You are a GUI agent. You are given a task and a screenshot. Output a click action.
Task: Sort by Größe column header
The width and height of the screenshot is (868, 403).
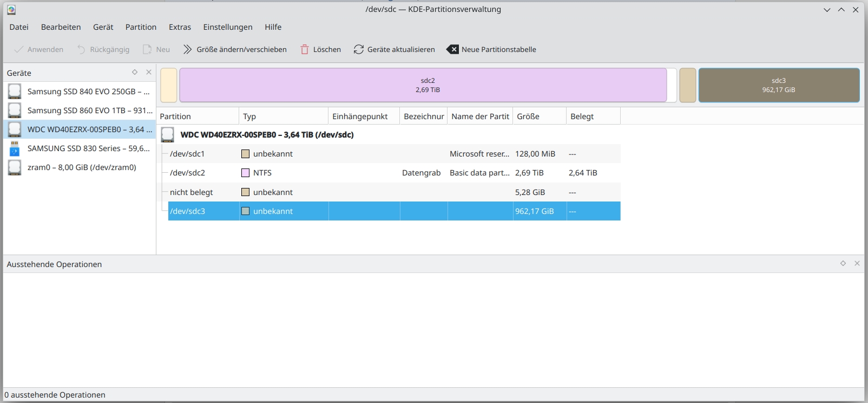coord(540,116)
